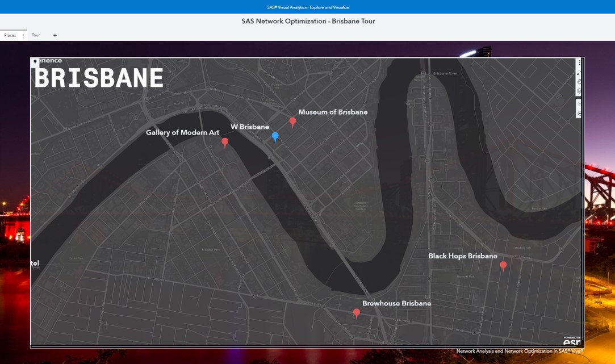The width and height of the screenshot is (615, 364).
Task: Select the Places tab
Action: (x=10, y=35)
